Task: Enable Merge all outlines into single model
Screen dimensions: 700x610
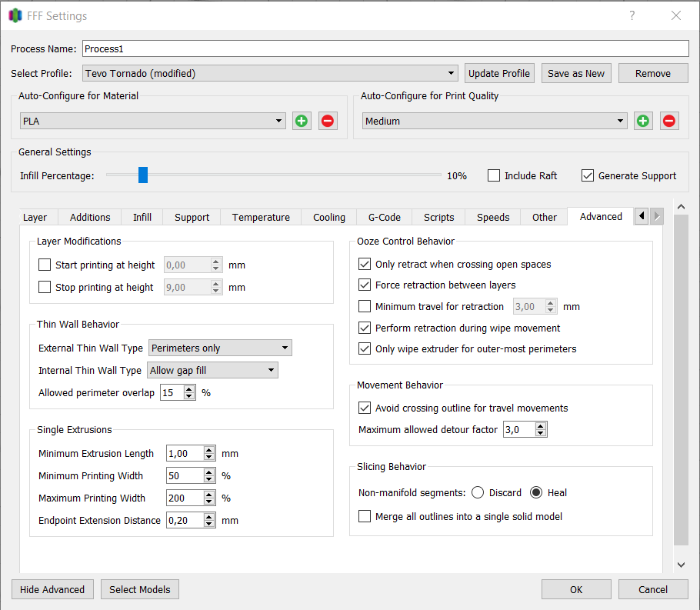Action: 365,516
